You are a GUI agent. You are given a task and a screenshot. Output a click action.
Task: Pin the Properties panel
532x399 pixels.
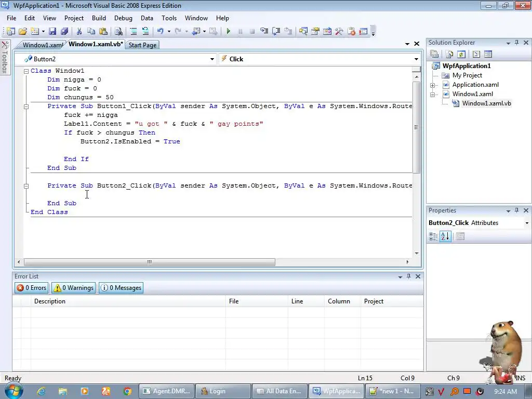(517, 210)
